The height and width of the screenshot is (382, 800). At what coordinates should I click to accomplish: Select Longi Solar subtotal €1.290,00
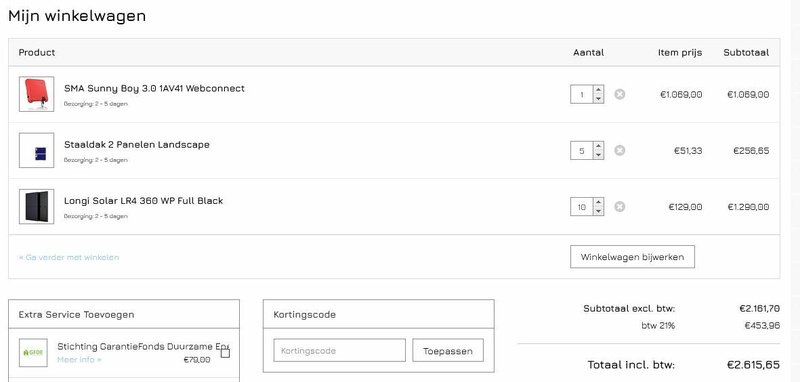click(x=748, y=207)
